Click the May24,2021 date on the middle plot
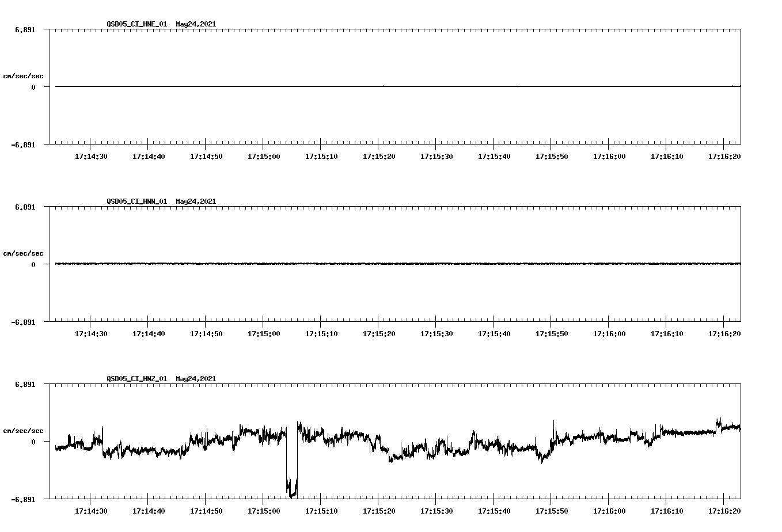 tap(196, 202)
